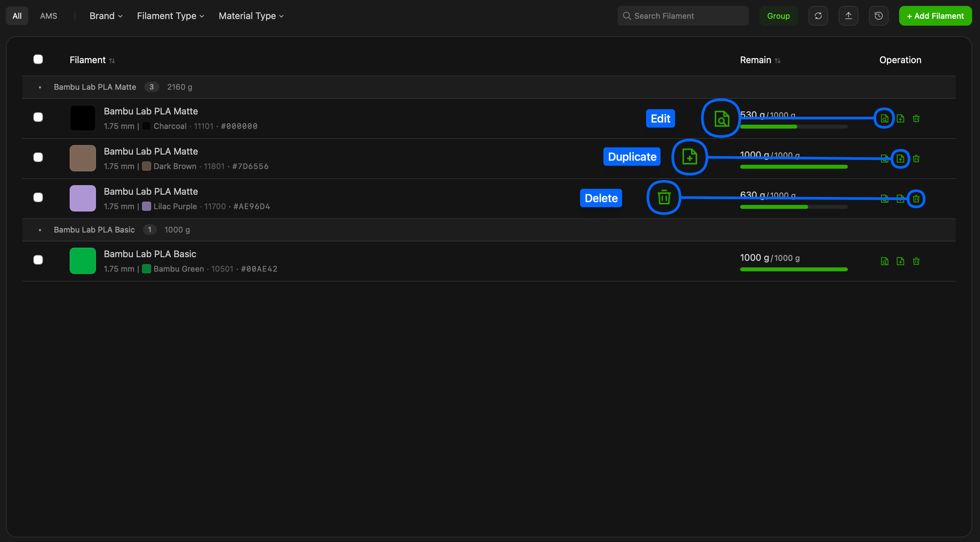Delete the Lilac Purple filament in Operation column
980x542 pixels.
(916, 199)
